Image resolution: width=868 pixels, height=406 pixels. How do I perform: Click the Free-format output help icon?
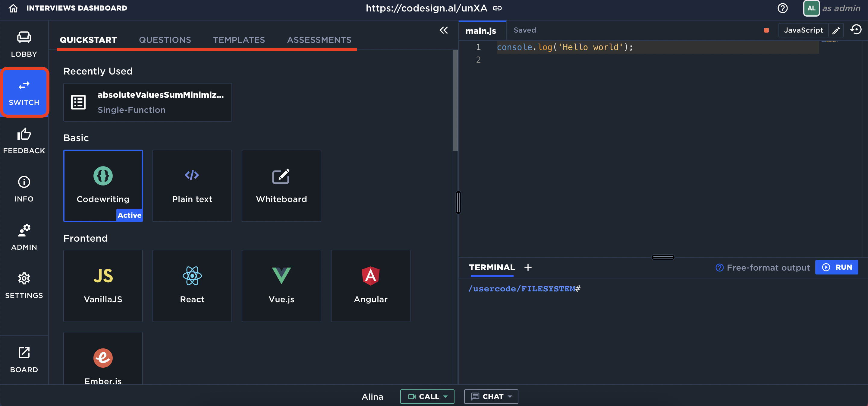[x=719, y=268]
